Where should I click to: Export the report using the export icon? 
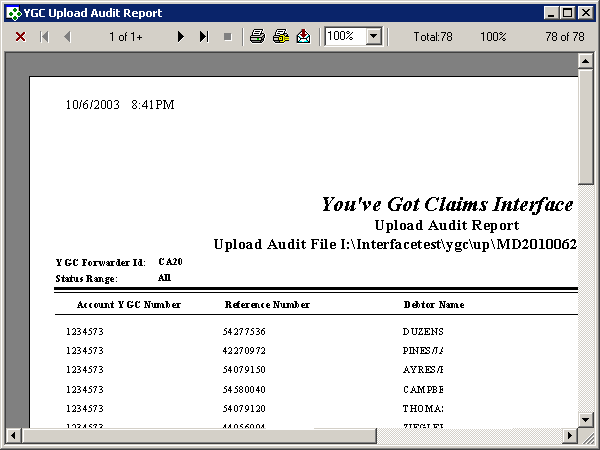303,36
